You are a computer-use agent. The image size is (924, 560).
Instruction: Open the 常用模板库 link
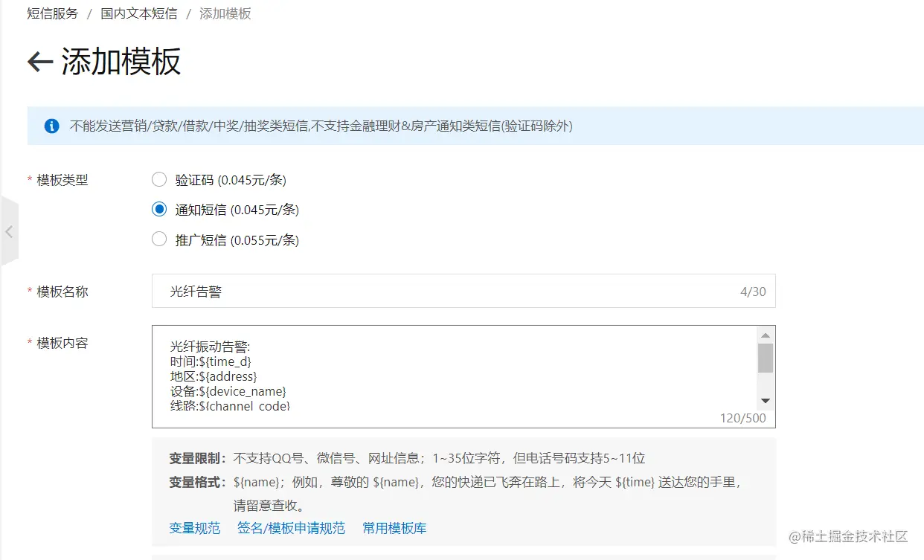[x=394, y=528]
